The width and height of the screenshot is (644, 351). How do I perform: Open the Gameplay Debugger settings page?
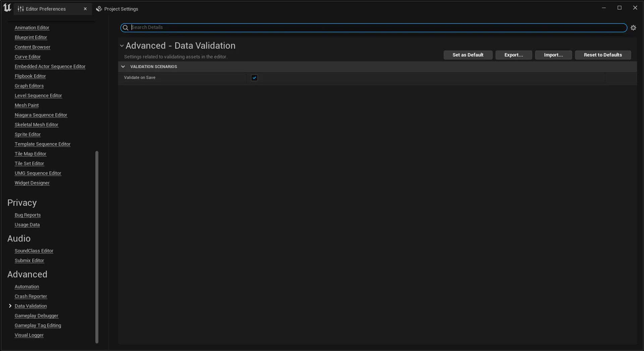point(36,315)
